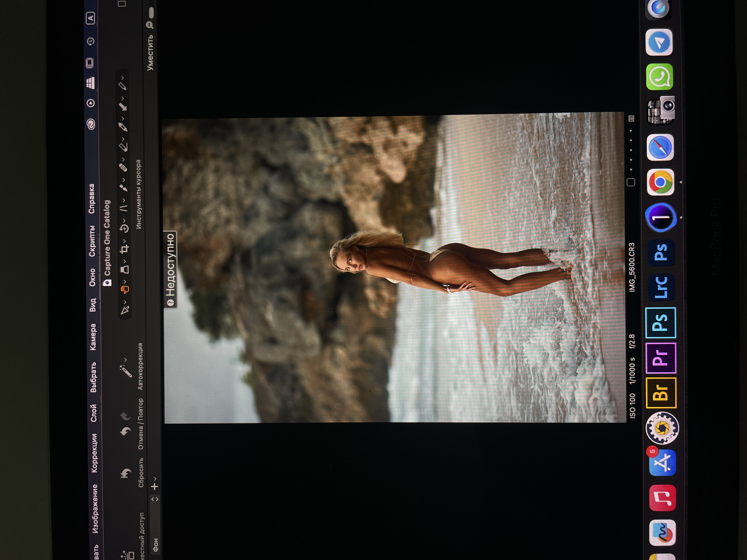Open Adobe Bridge in the Dock
The image size is (747, 560).
coord(661,393)
